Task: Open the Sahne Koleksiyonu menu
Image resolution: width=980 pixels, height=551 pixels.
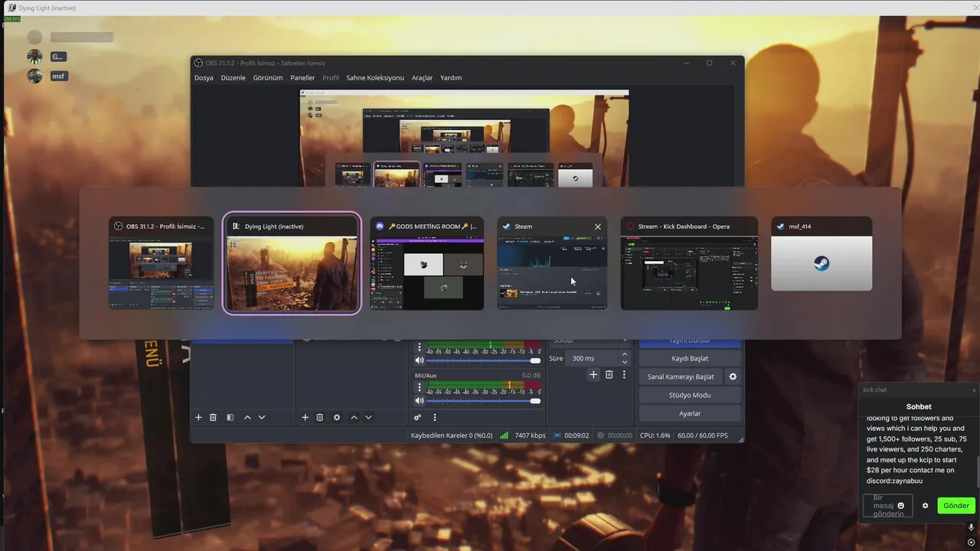Action: point(375,77)
